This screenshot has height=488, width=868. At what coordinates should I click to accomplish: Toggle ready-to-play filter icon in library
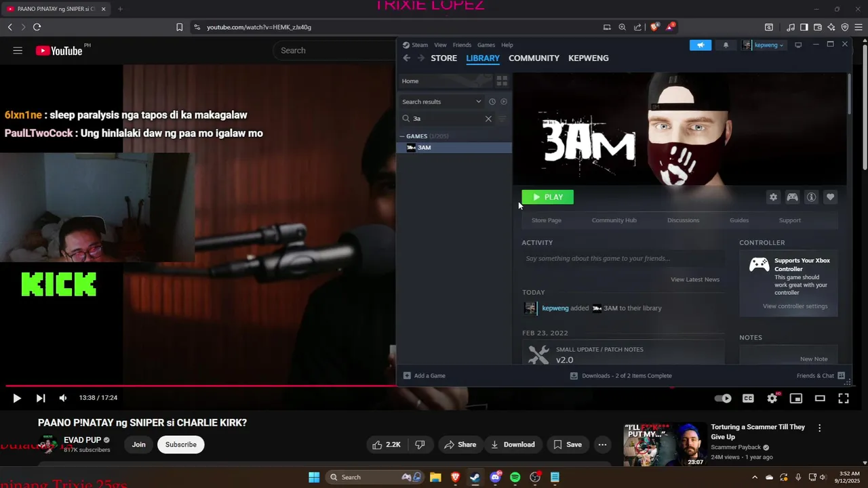point(504,102)
